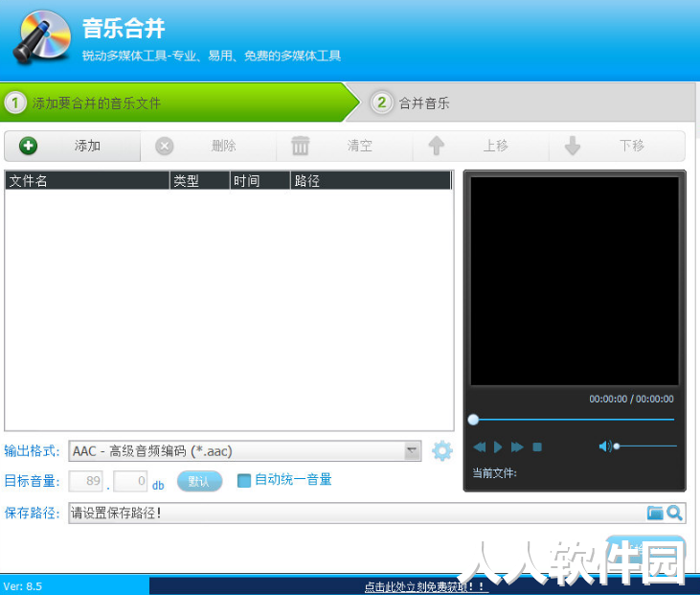
Task: Click the 当前文件 label in the player
Action: tap(495, 473)
